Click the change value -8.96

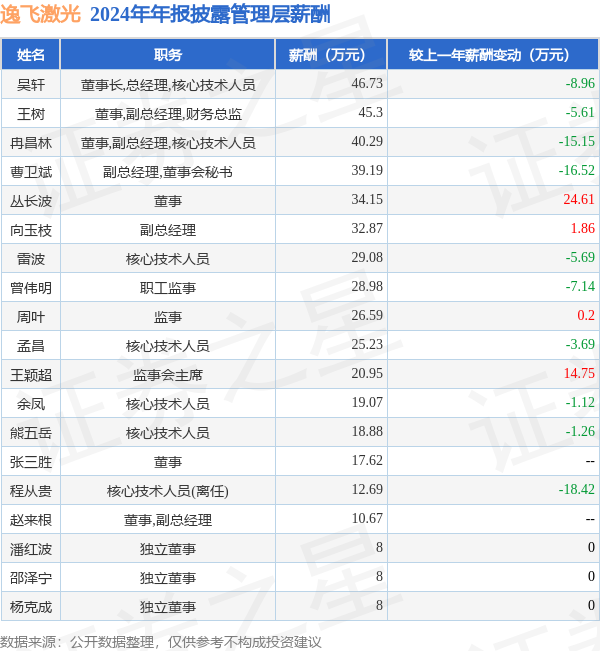click(x=580, y=83)
